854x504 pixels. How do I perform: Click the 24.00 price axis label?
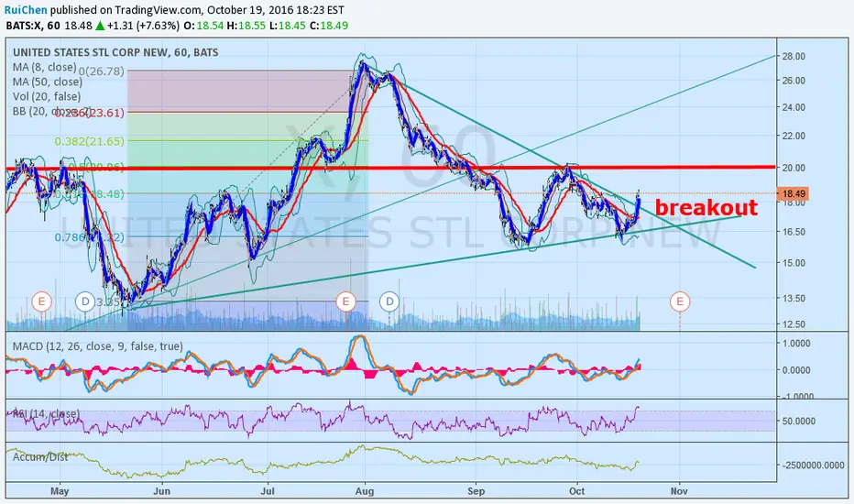794,107
